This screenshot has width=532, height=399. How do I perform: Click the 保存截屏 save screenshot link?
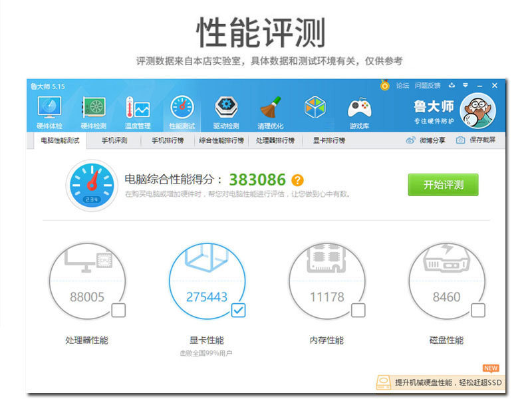(483, 140)
